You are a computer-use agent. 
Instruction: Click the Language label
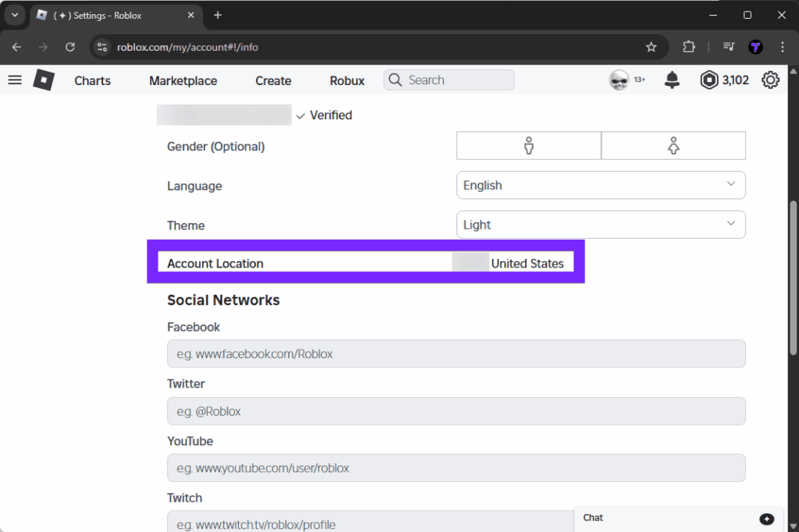tap(194, 186)
